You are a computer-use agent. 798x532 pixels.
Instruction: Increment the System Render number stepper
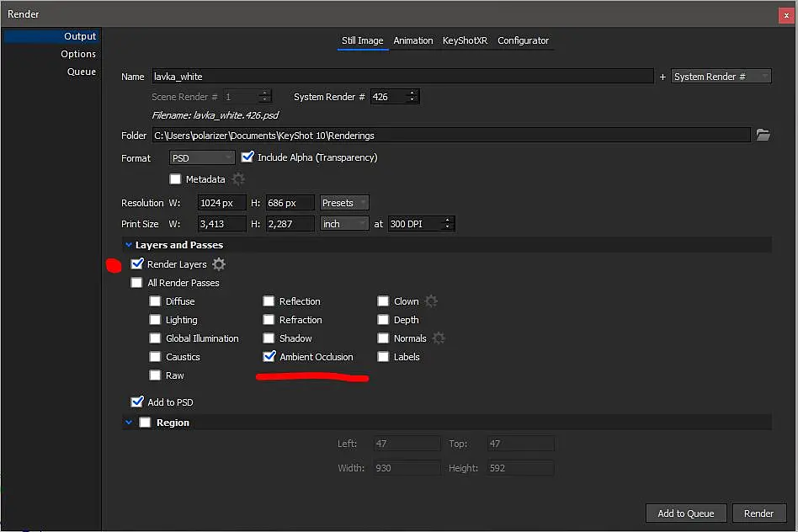click(412, 93)
